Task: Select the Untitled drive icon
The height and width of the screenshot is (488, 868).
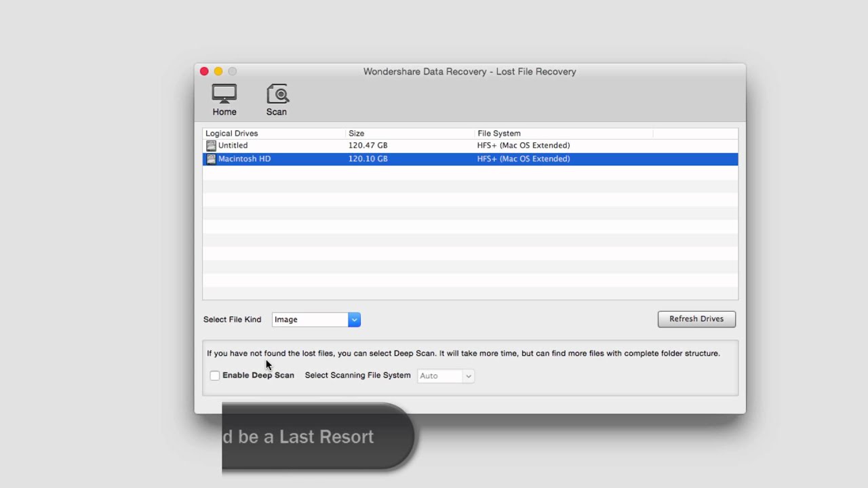Action: click(x=211, y=146)
